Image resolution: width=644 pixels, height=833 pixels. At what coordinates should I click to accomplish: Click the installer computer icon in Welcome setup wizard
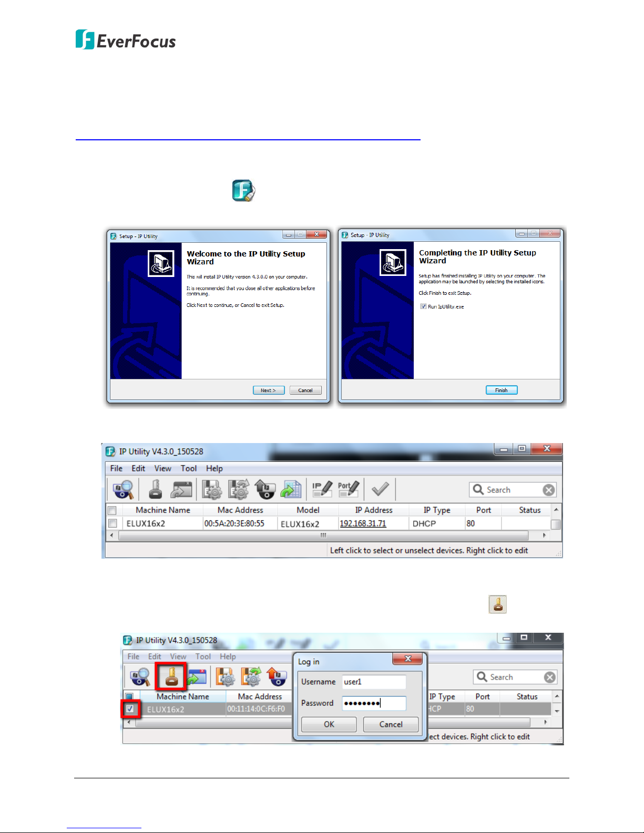pyautogui.click(x=161, y=264)
